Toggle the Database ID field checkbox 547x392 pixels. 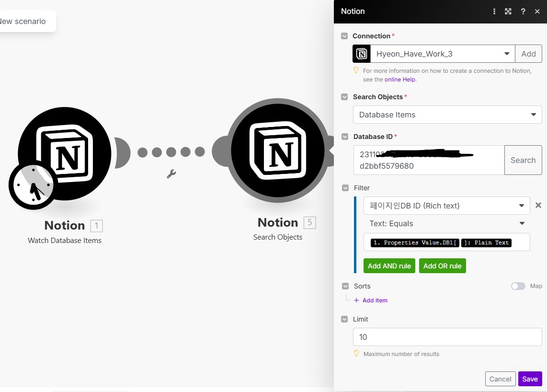345,137
